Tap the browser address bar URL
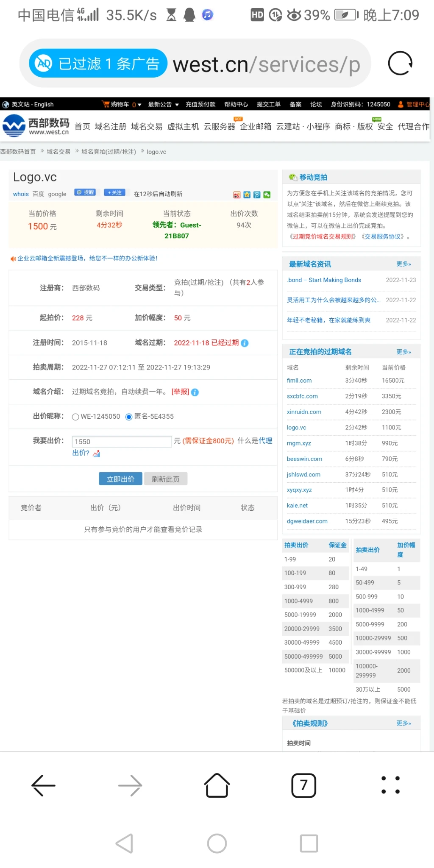The width and height of the screenshot is (434, 868). 266,64
